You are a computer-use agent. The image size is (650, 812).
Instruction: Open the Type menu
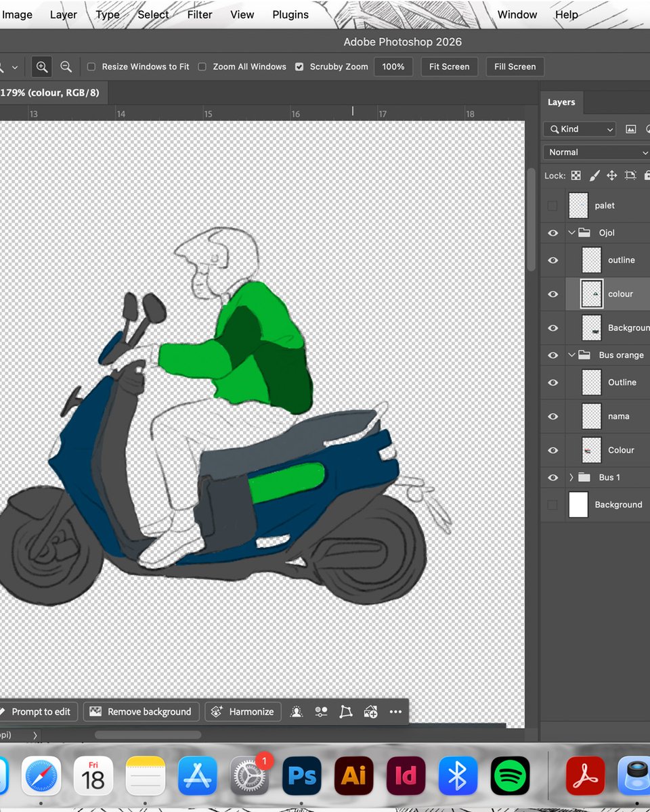point(108,14)
